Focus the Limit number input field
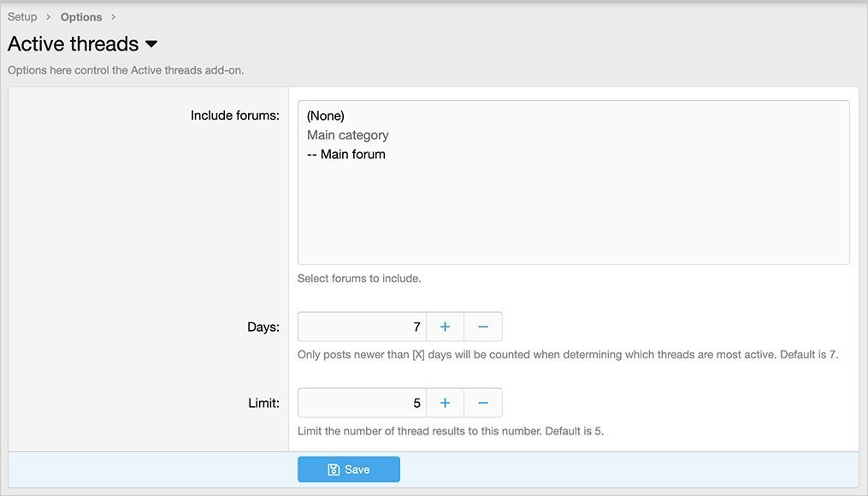This screenshot has width=868, height=496. [x=362, y=403]
